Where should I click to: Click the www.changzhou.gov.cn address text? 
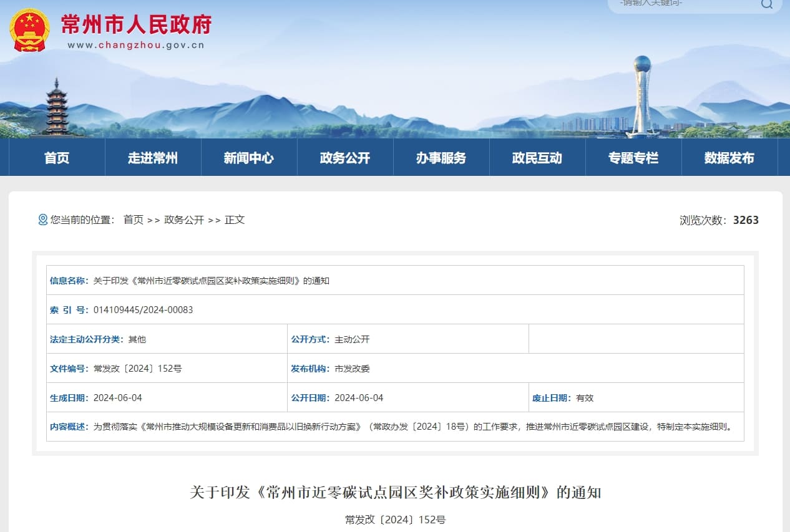[136, 45]
